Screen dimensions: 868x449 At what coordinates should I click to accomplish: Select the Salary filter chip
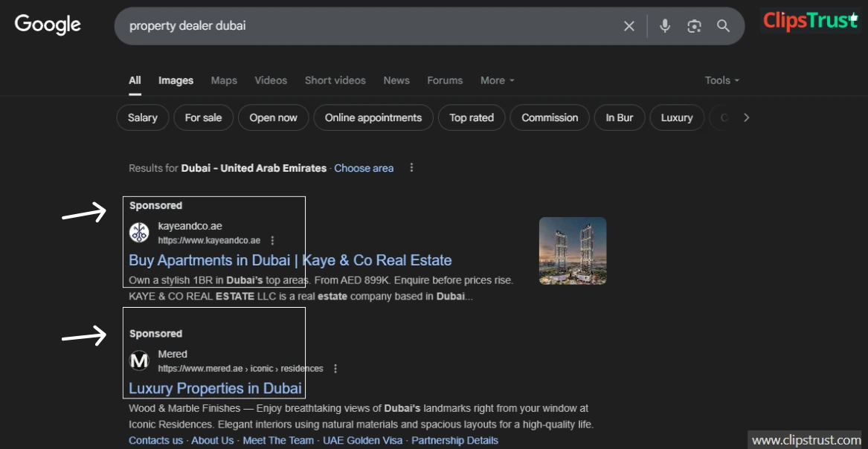(143, 117)
